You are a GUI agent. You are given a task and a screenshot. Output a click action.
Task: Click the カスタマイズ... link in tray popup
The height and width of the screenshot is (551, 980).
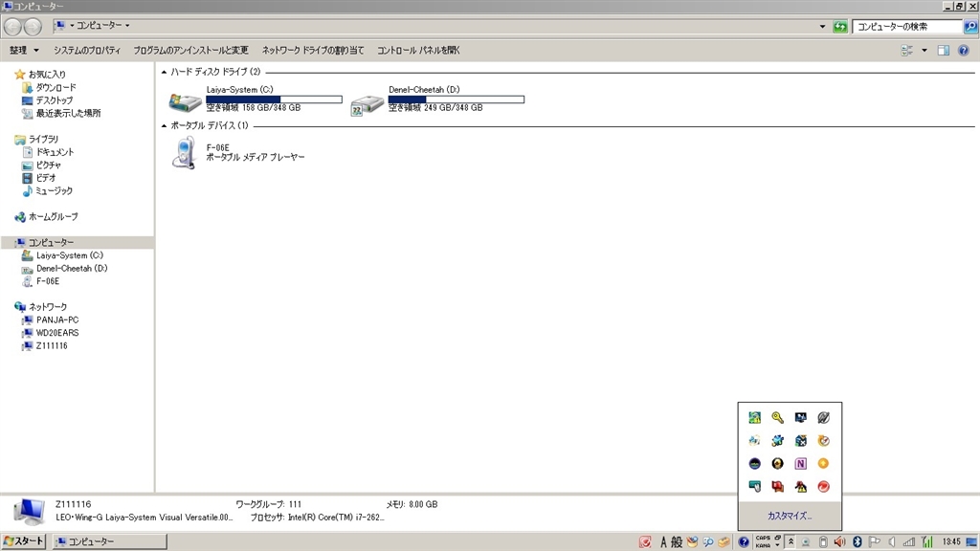(790, 516)
